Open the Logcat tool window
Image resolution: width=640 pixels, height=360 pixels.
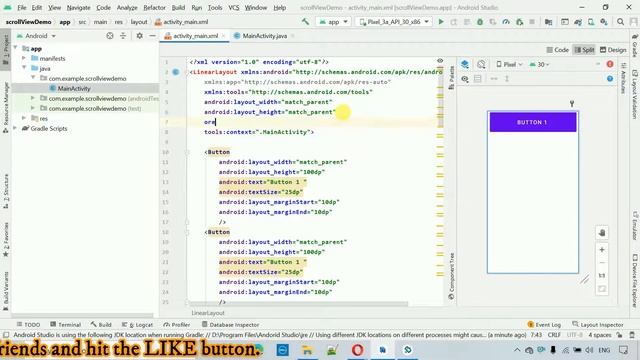coord(138,324)
